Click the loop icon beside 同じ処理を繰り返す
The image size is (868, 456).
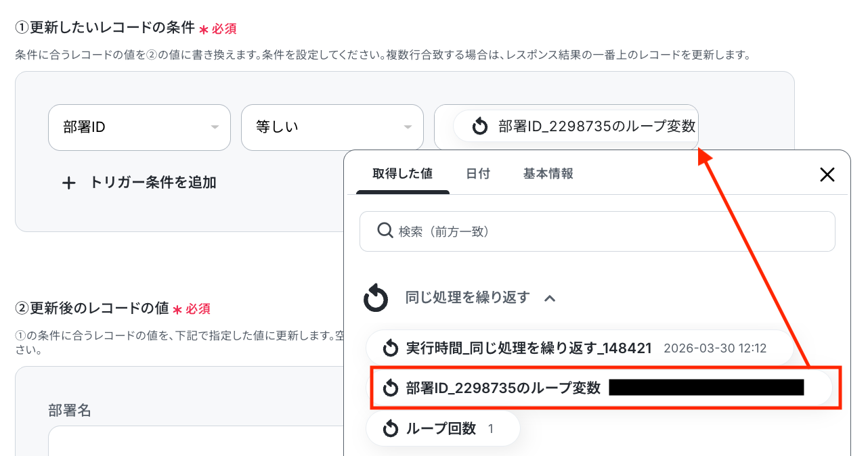376,298
